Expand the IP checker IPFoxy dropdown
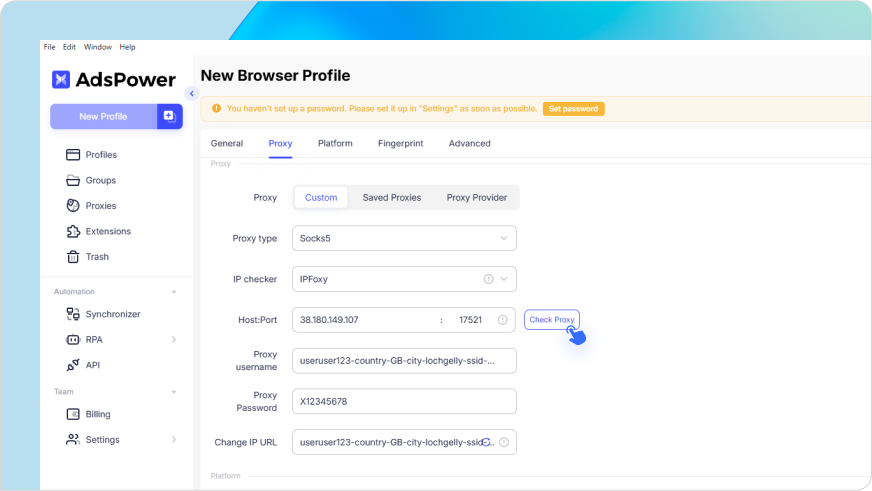 coord(404,279)
